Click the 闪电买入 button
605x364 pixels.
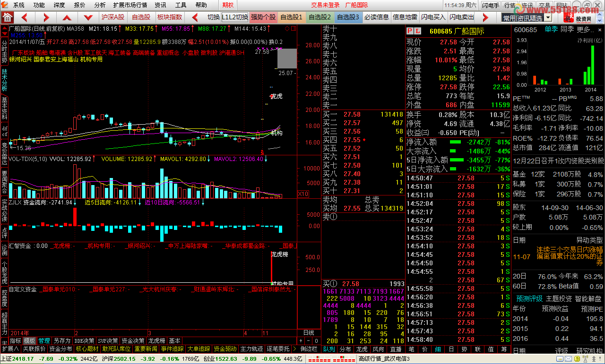pyautogui.click(x=433, y=17)
